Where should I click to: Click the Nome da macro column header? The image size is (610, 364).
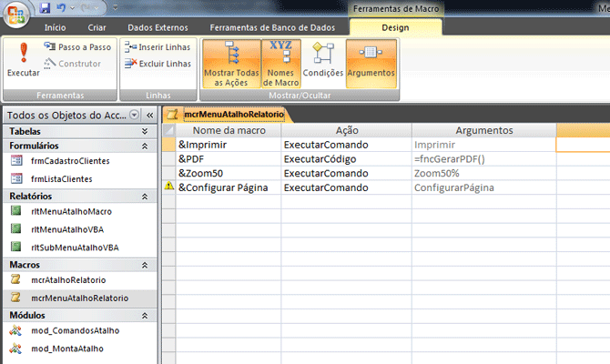(229, 130)
